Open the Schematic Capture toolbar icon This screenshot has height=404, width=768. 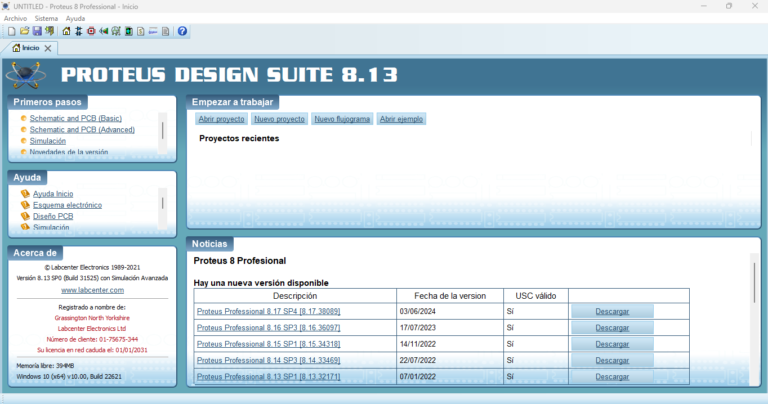click(x=78, y=31)
